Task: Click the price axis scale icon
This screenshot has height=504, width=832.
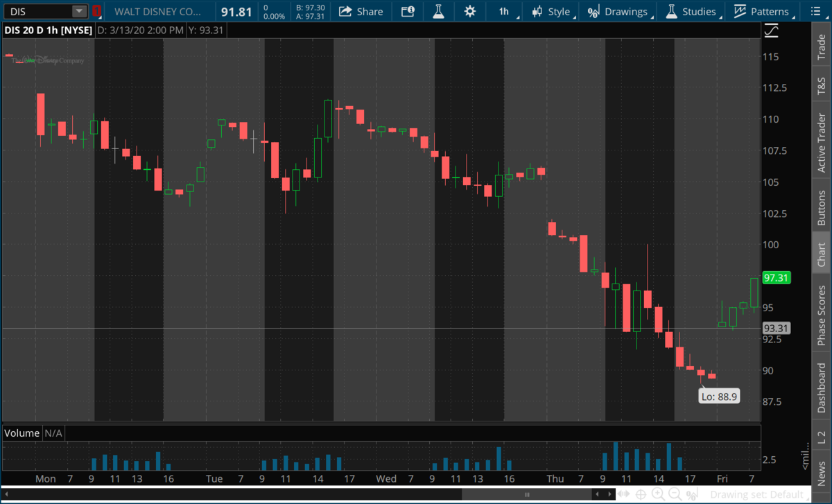Action: 772,31
